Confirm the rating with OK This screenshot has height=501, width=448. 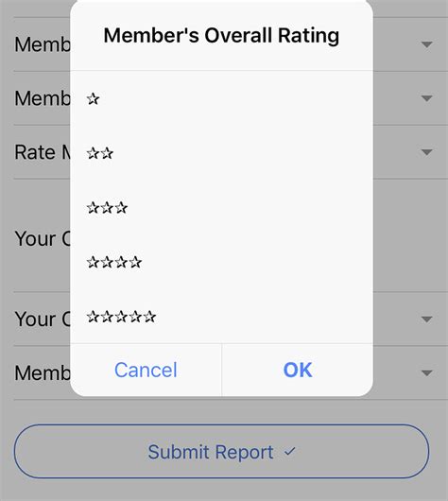coord(298,370)
